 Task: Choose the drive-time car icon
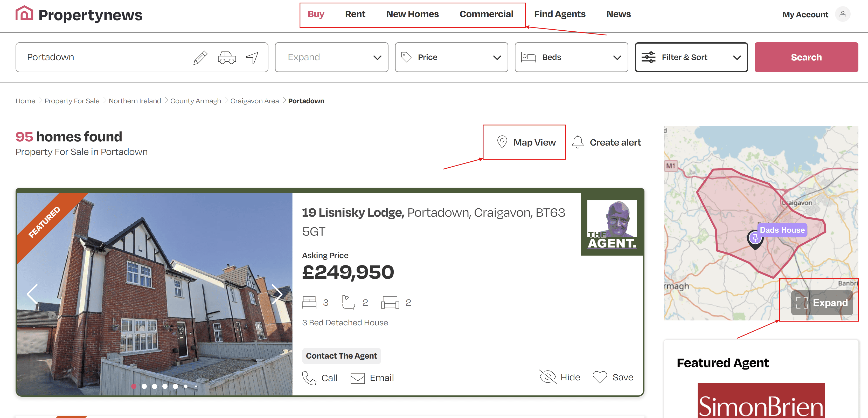[227, 58]
